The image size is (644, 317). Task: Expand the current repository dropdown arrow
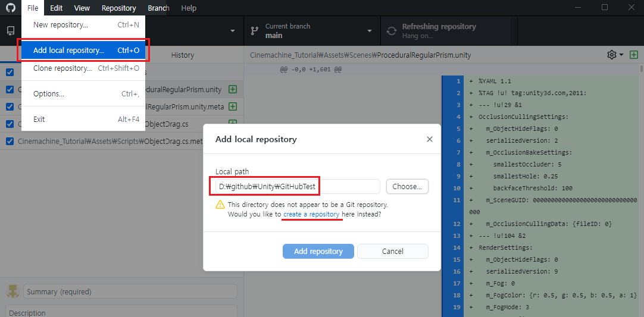pyautogui.click(x=233, y=31)
